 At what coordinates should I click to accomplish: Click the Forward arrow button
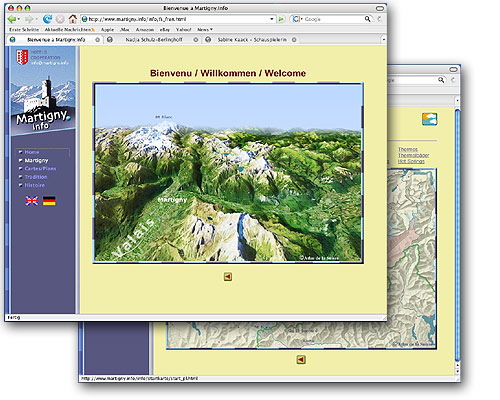(29, 19)
